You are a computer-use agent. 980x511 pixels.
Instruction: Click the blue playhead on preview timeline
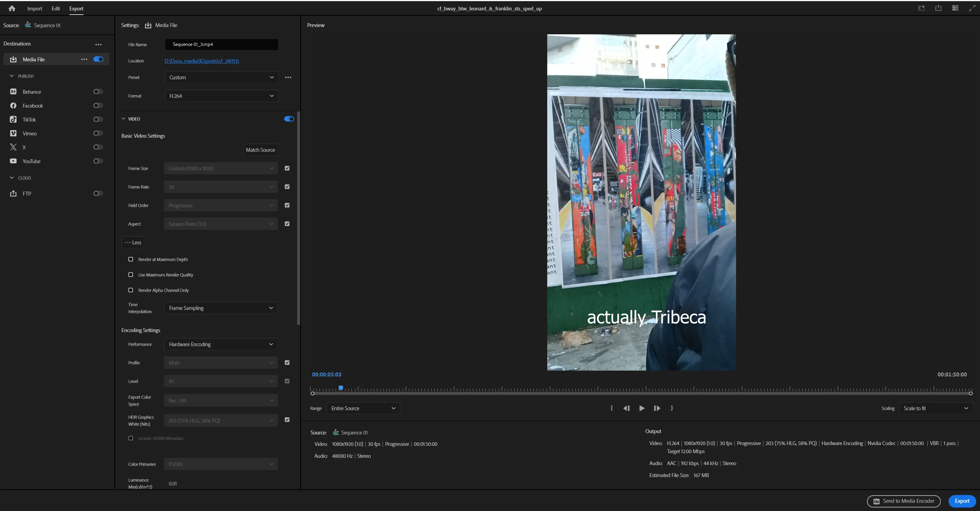click(341, 388)
